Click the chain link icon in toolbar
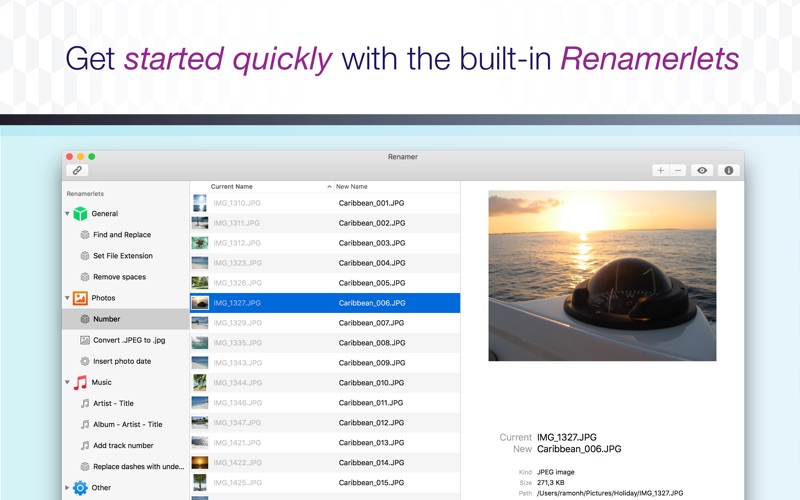The image size is (800, 500). 77,170
